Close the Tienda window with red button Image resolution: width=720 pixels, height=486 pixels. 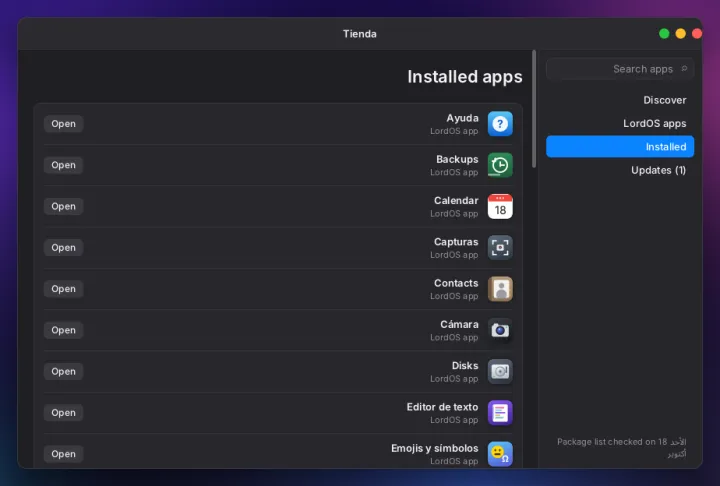point(697,34)
